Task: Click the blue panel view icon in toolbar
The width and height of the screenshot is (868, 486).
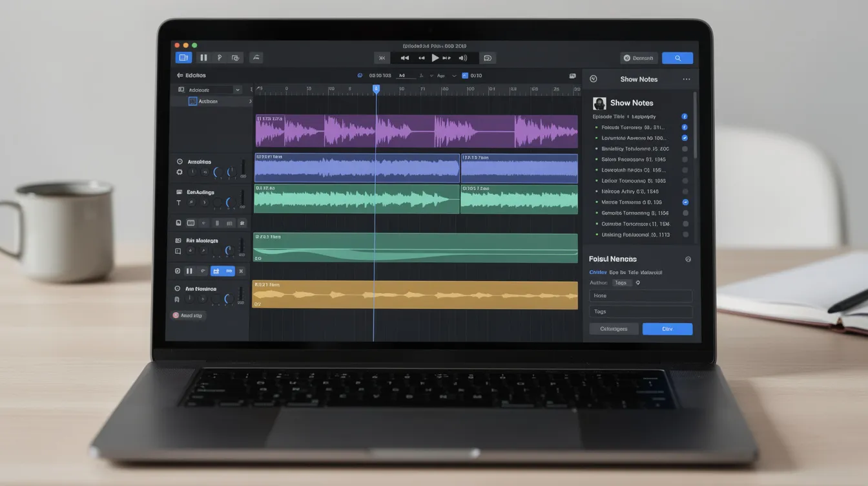Action: click(x=183, y=58)
